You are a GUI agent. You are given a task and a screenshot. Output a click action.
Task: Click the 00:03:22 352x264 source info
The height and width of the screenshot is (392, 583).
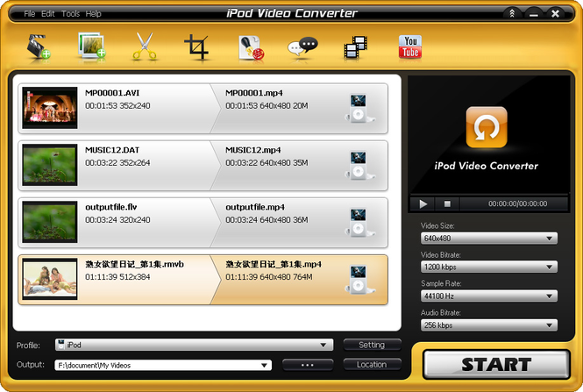(117, 162)
